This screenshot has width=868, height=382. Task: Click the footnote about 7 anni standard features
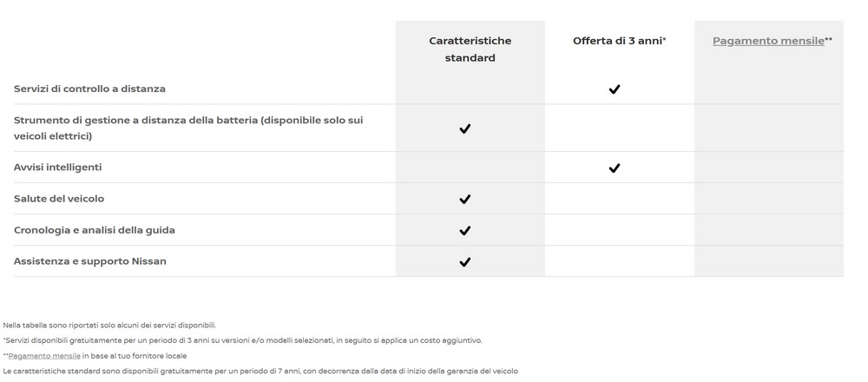pyautogui.click(x=260, y=371)
